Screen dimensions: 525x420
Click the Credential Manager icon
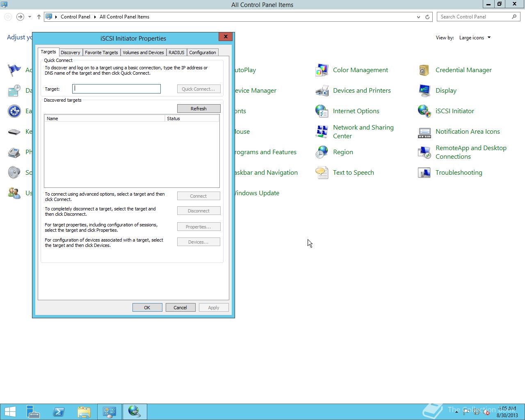[425, 70]
